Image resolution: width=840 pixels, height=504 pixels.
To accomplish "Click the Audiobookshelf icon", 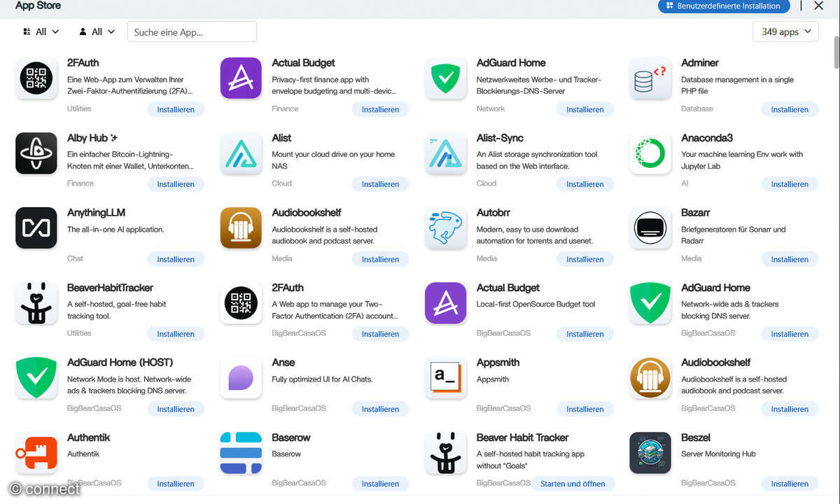I will [x=240, y=227].
